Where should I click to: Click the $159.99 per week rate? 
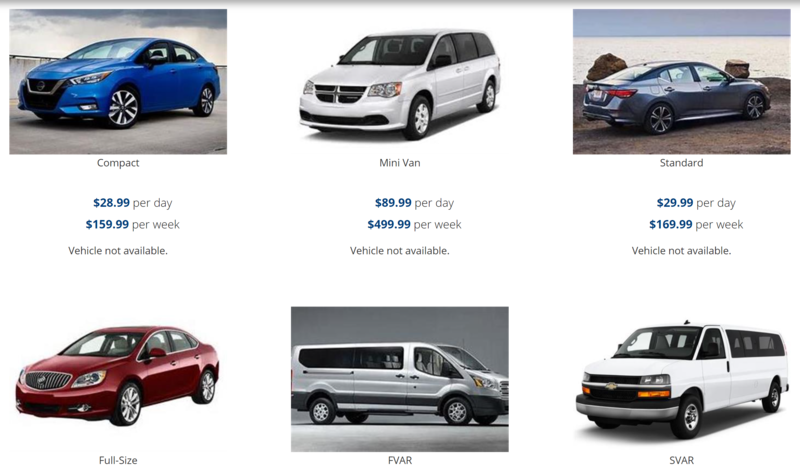click(x=133, y=224)
